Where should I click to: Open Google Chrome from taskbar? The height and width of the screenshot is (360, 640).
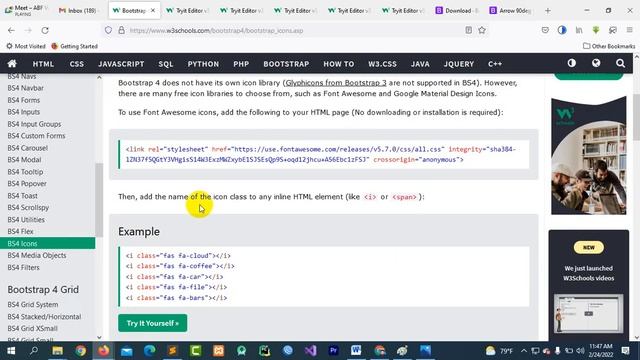(80, 351)
